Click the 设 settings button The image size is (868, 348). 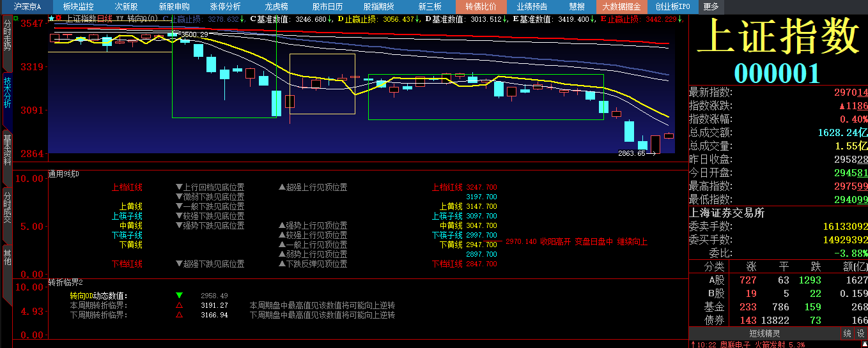point(860,333)
